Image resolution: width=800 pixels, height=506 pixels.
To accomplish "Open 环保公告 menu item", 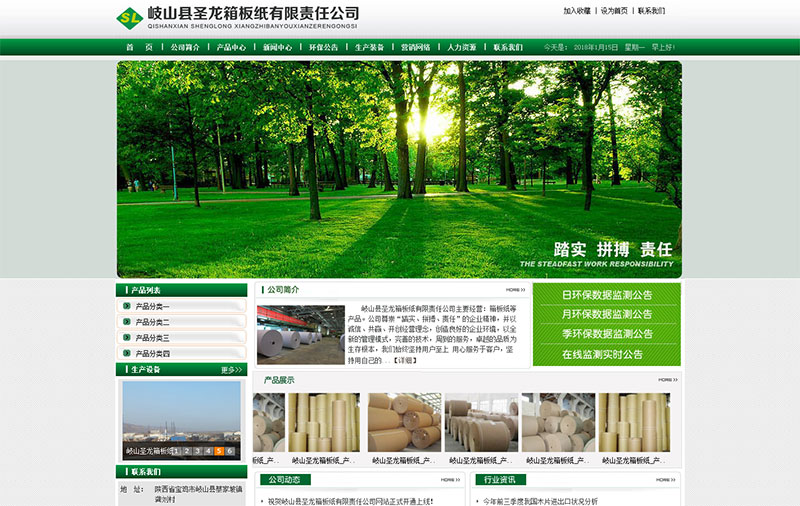I will (323, 47).
